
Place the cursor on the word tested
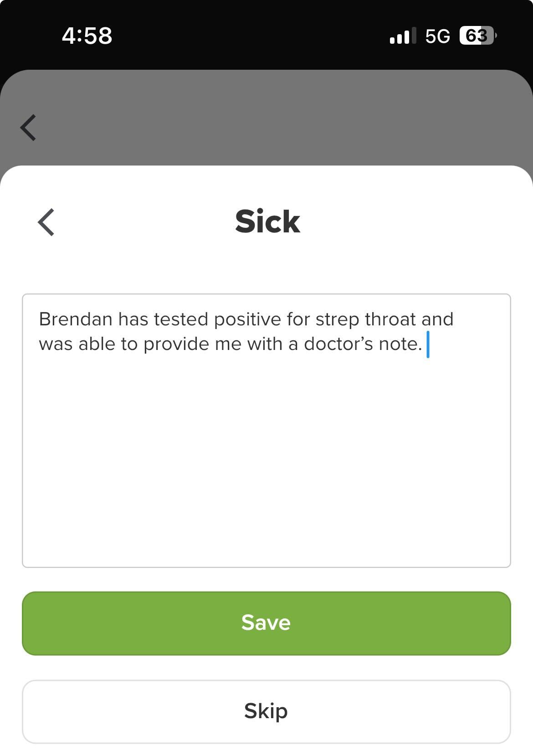click(181, 319)
